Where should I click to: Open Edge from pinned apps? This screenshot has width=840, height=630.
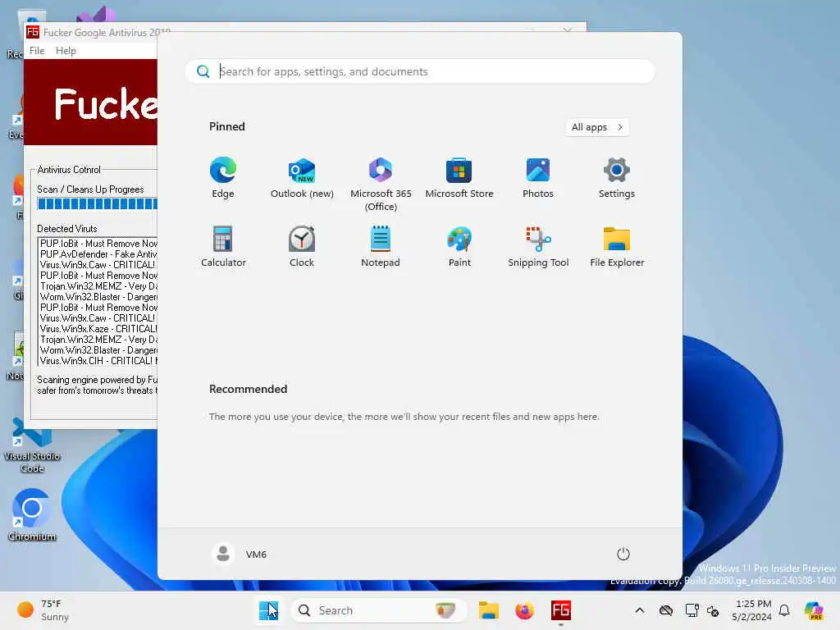[x=223, y=178]
